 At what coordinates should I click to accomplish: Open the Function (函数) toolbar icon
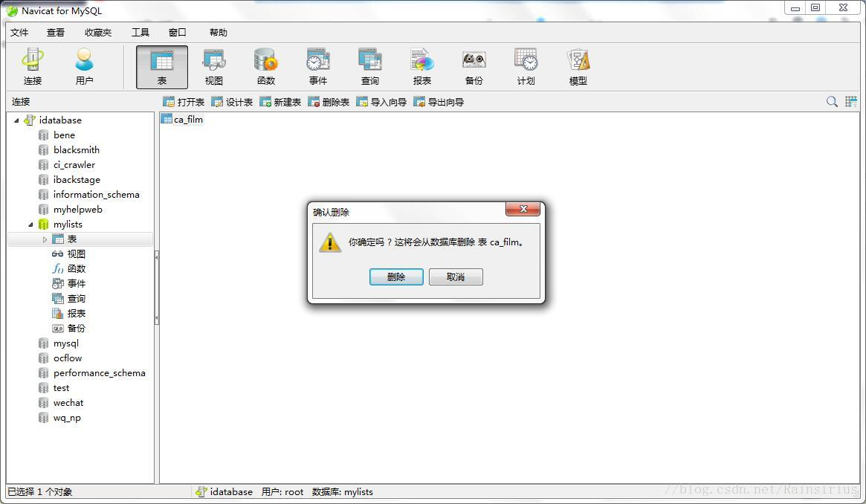point(265,67)
